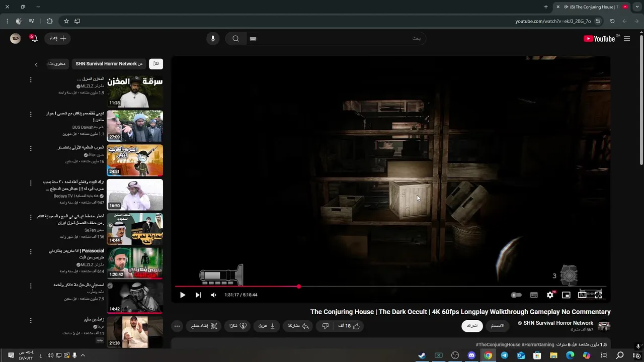Viewport: 644px width, 362px height.
Task: Open the 27:09 DUS Dawah thumbnail
Action: (x=135, y=126)
